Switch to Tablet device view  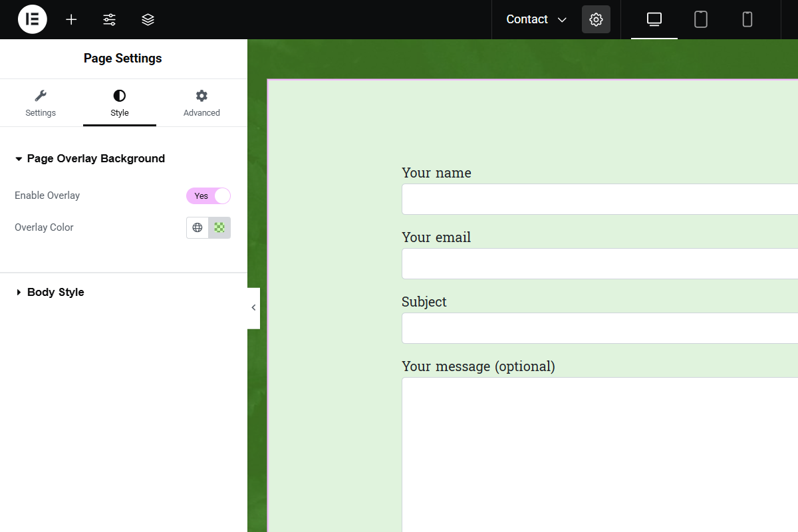tap(700, 19)
